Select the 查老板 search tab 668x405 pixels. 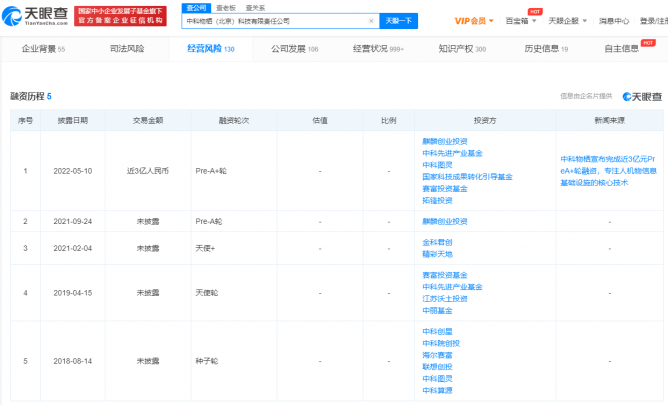pyautogui.click(x=225, y=8)
